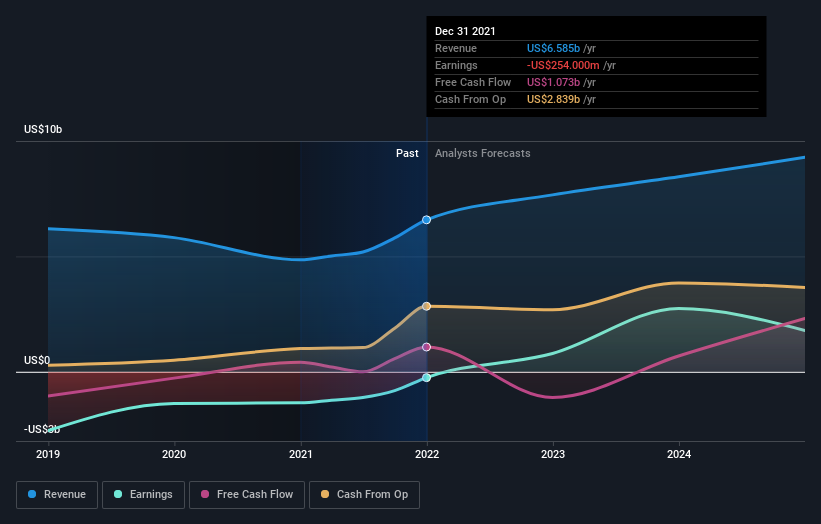Click the Past label

click(x=407, y=153)
